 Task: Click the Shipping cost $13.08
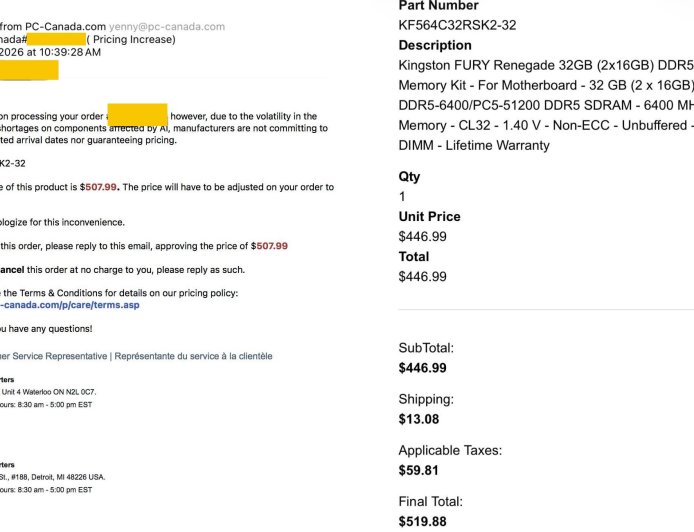point(418,419)
